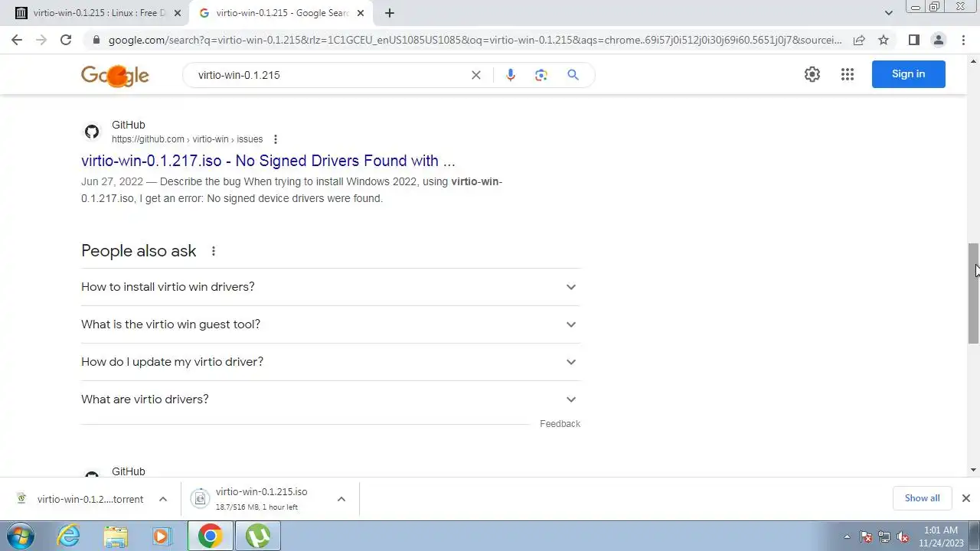Go back to the previous page
The width and height of the screenshot is (980, 551).
pyautogui.click(x=17, y=40)
